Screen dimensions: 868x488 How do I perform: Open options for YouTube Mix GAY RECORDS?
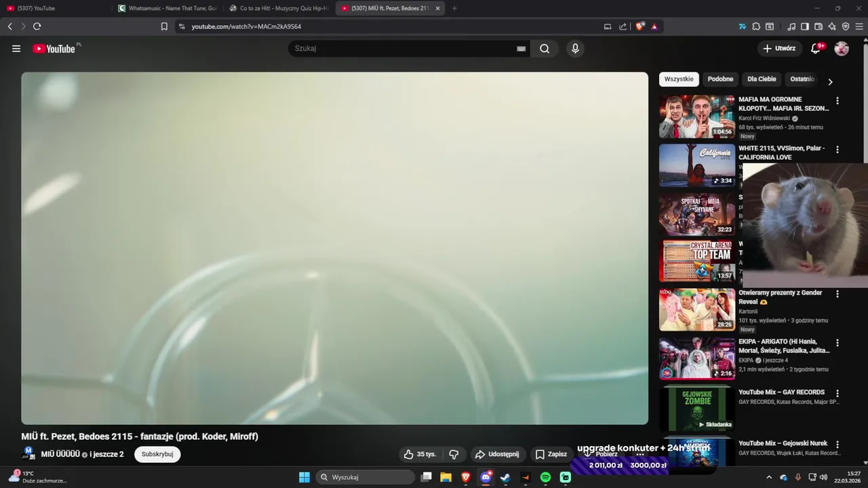[x=837, y=393]
